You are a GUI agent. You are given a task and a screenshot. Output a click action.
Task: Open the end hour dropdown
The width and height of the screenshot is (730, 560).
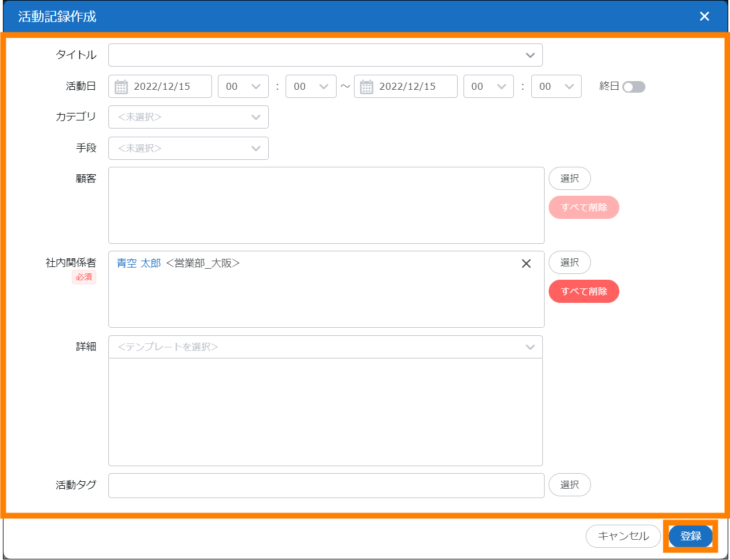tap(488, 86)
